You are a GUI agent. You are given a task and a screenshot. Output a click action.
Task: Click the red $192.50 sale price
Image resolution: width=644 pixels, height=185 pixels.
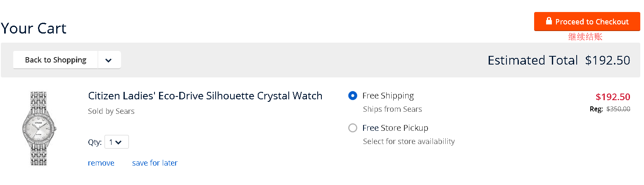613,97
